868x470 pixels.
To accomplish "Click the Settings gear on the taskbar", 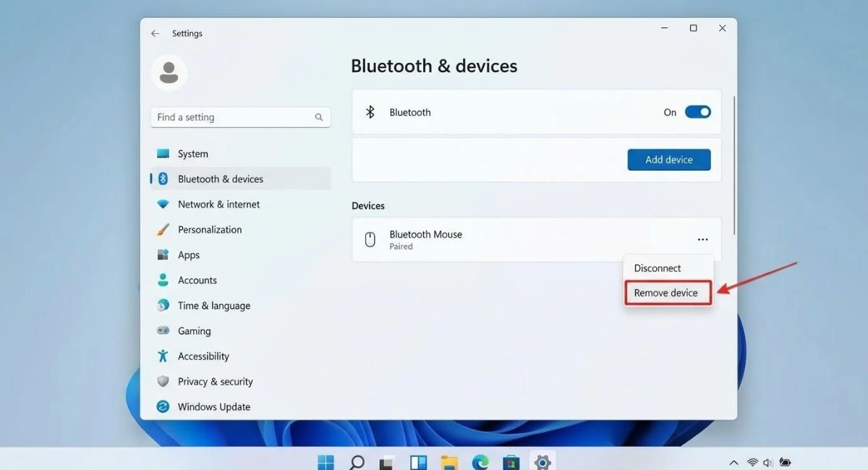I will (542, 461).
